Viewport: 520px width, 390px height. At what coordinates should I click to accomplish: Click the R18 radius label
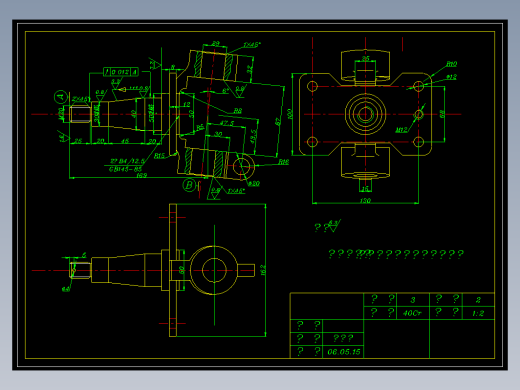click(x=283, y=162)
